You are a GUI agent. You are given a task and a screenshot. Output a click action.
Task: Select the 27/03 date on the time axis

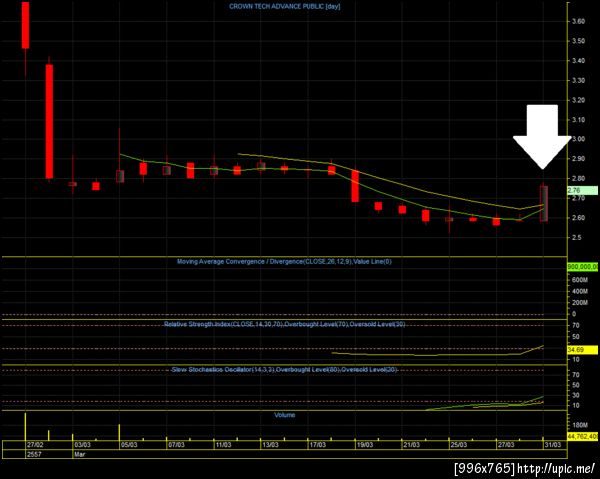click(505, 445)
